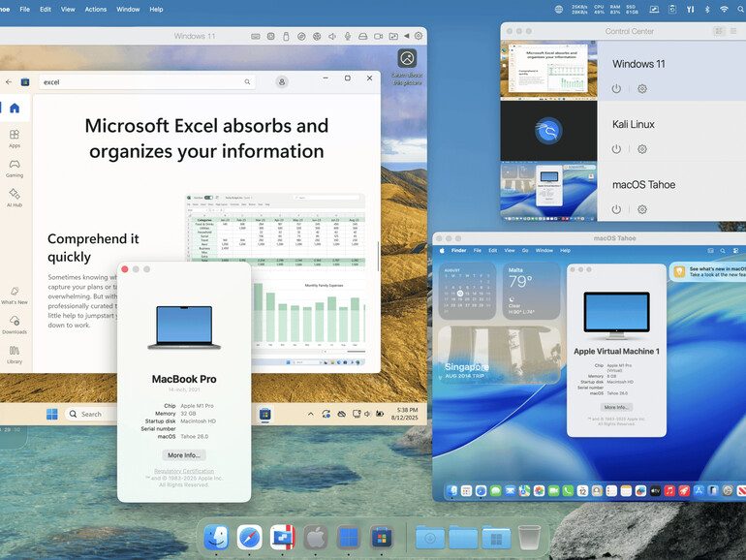The height and width of the screenshot is (560, 746).
Task: Click Singapore photo widget in macOS Tahoe VM
Action: (x=500, y=355)
